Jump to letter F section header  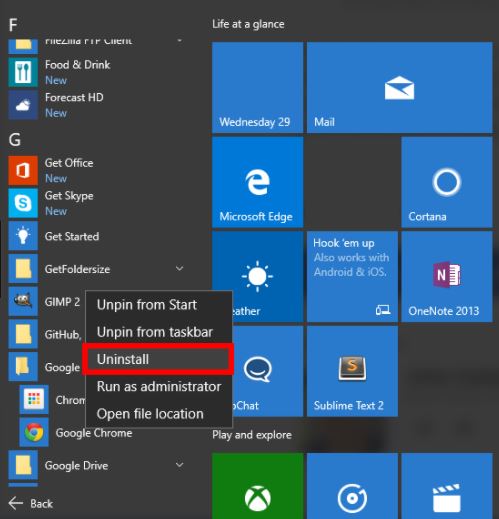[13, 25]
